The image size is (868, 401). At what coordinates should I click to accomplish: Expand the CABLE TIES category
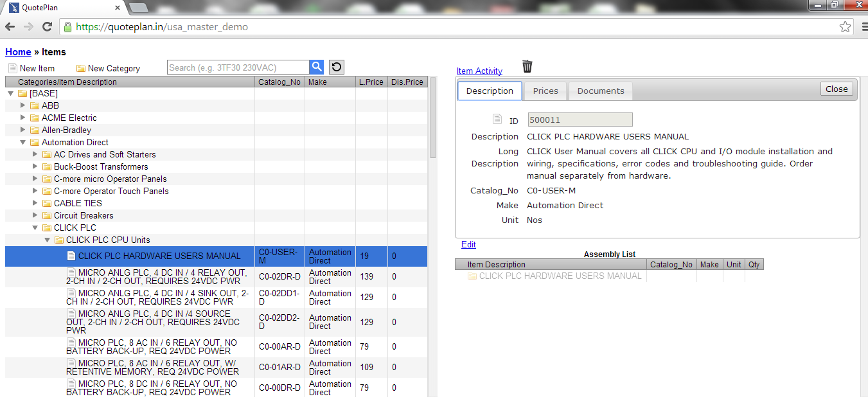[x=35, y=203]
